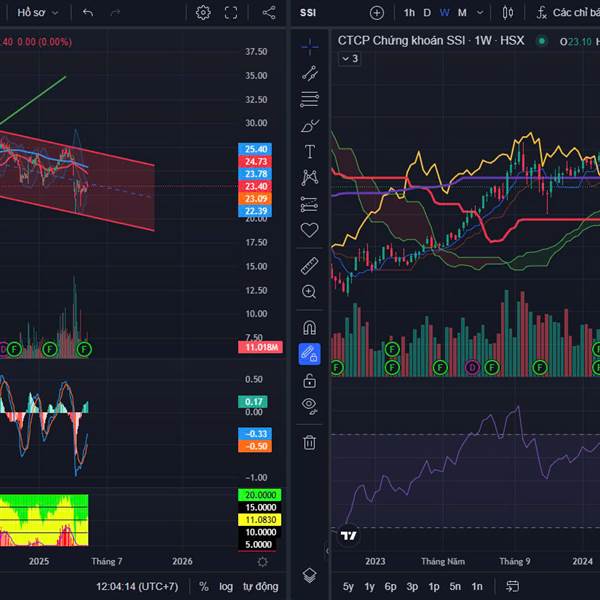The height and width of the screenshot is (600, 600).
Task: Click purple D dividend marker on right chart
Action: point(473,368)
